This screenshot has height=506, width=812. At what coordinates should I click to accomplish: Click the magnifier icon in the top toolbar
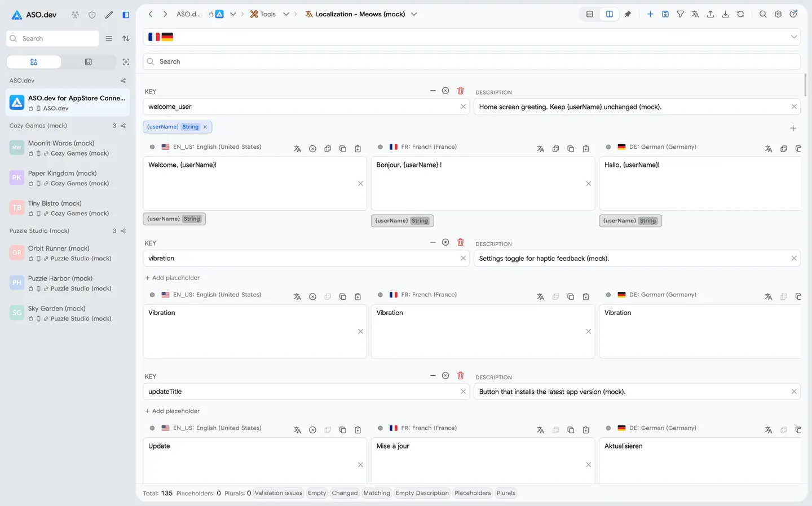(763, 14)
